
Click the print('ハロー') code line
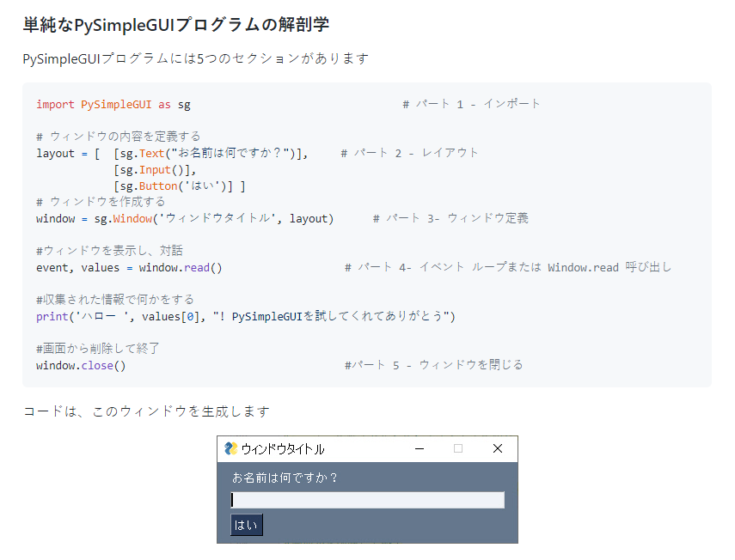(246, 317)
